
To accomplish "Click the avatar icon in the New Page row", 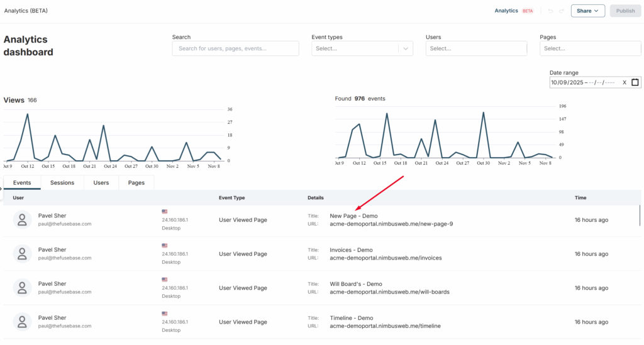I will coord(23,219).
